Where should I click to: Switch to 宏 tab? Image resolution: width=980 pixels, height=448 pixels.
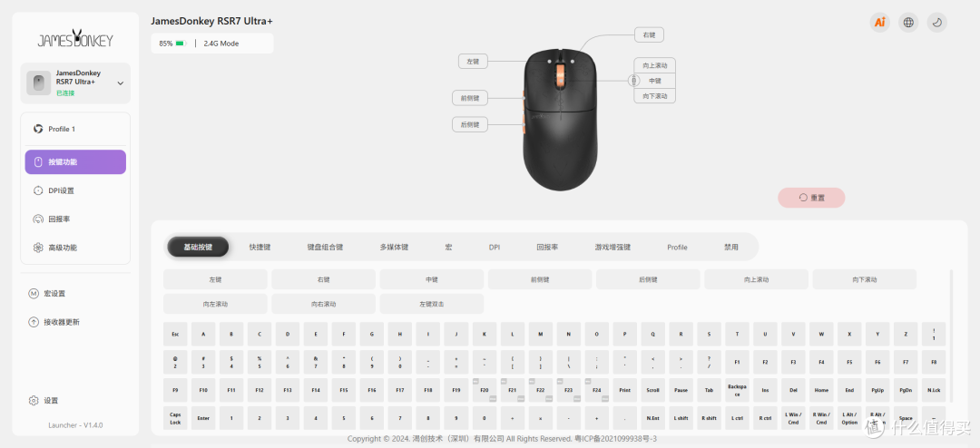(448, 247)
